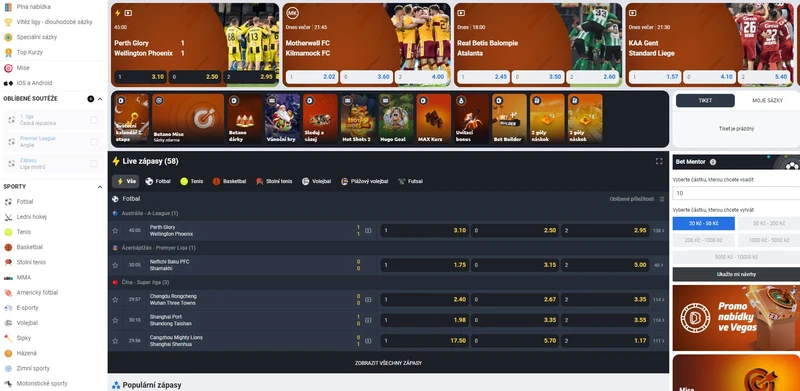The height and width of the screenshot is (391, 800).
Task: Click the bet amount input field
Action: [x=736, y=193]
